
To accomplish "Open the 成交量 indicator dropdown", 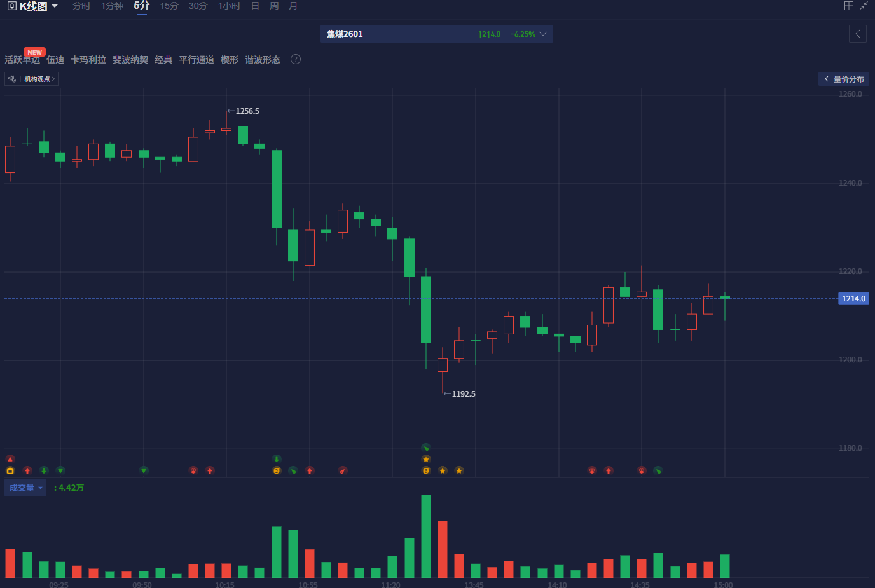I will pyautogui.click(x=25, y=488).
